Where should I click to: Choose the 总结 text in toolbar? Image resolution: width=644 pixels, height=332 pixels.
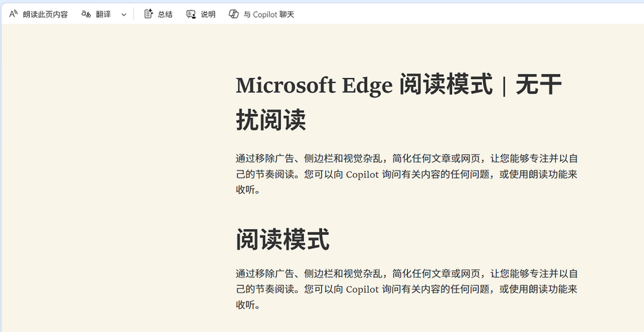(165, 14)
